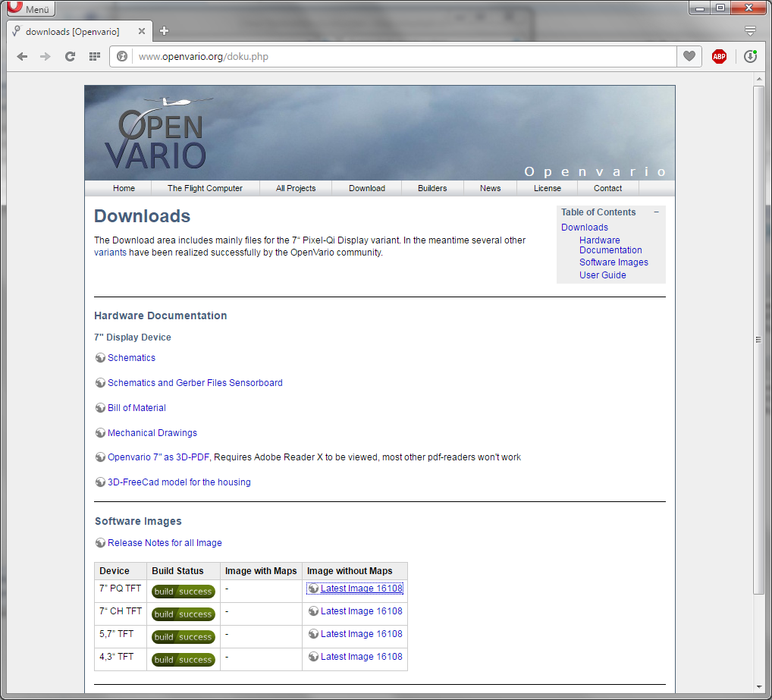Add page to bookmarks with heart icon

(x=689, y=57)
